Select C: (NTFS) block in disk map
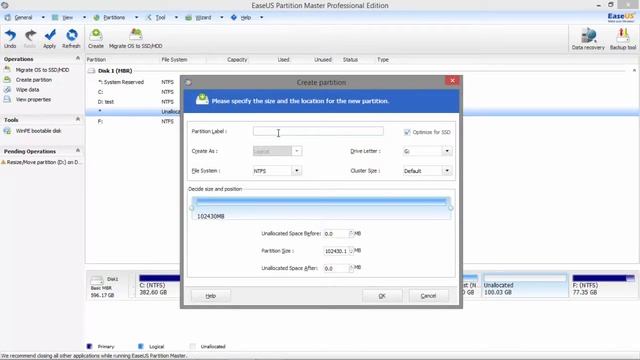Viewport: 640px width, 360px height. point(159,285)
